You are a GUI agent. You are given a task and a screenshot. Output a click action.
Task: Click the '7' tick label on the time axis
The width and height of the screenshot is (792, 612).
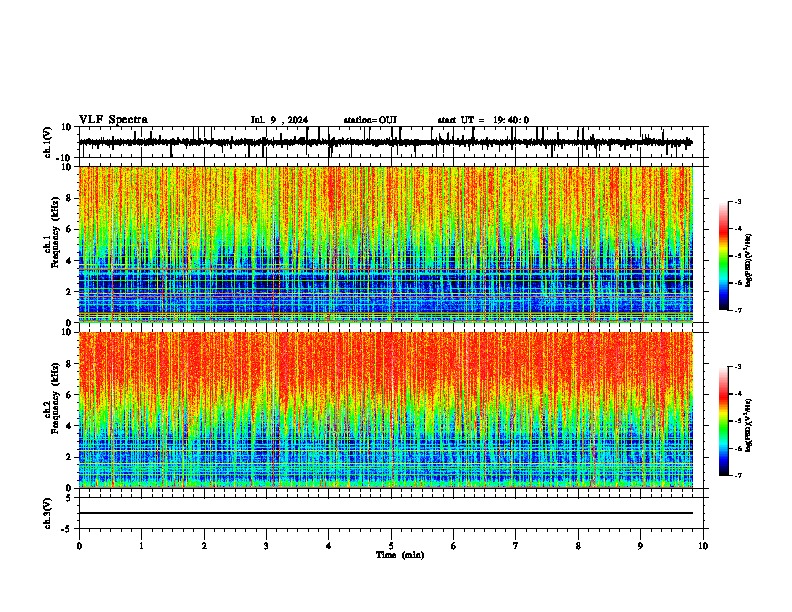tap(516, 546)
